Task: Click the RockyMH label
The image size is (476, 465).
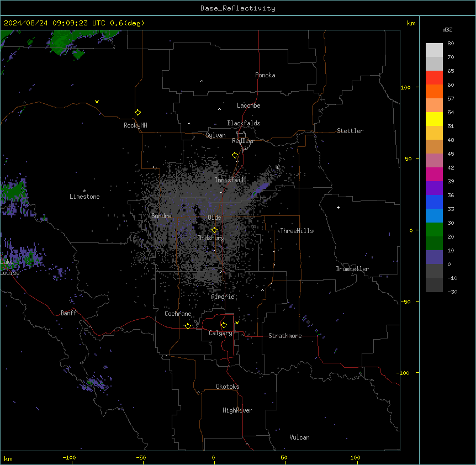Action: coord(135,125)
